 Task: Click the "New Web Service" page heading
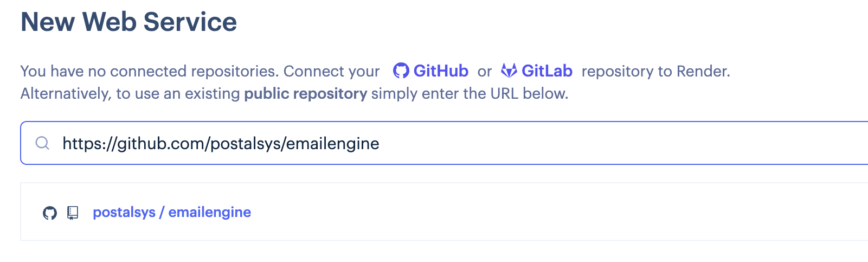click(129, 22)
